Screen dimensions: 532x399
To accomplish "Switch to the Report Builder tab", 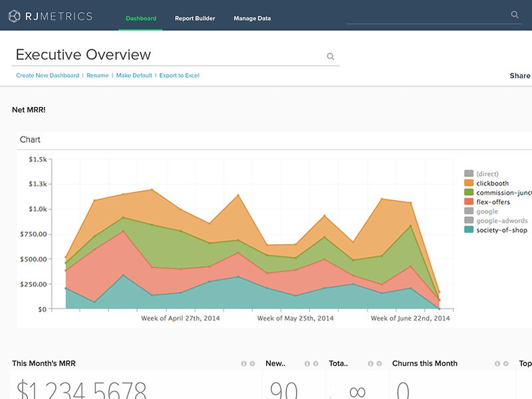I will tap(195, 19).
